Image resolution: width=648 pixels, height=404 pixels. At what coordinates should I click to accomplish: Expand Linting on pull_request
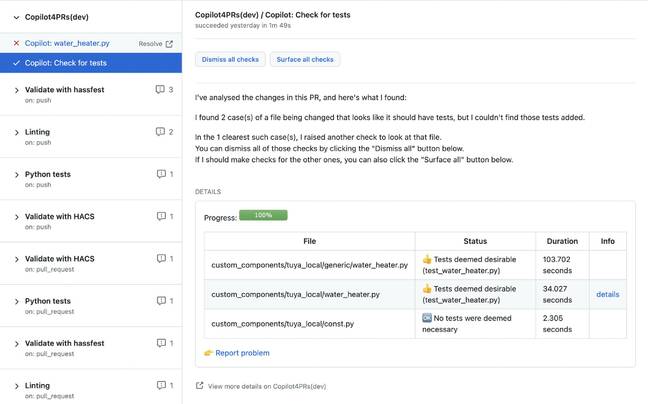tap(16, 386)
